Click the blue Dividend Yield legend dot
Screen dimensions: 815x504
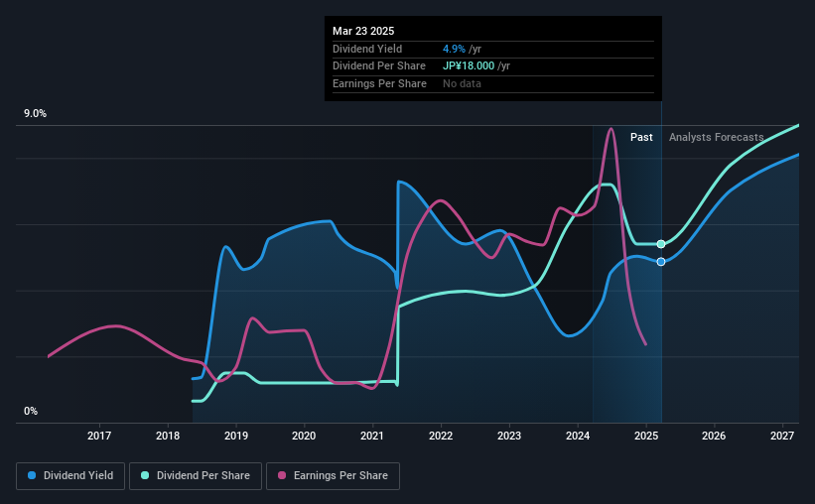[32, 475]
